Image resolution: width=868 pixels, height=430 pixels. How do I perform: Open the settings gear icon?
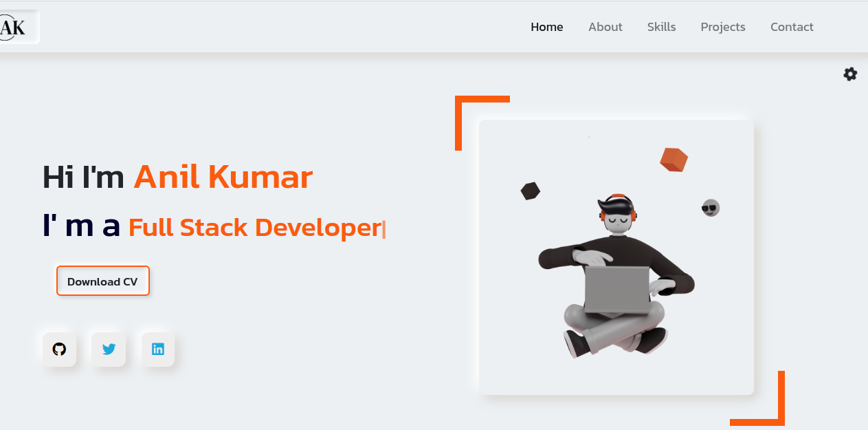pos(850,74)
